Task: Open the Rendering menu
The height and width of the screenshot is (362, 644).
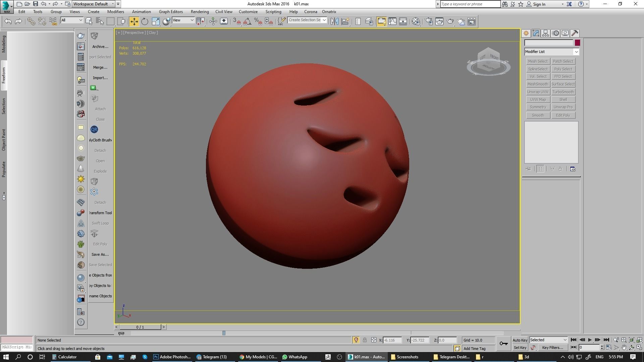Action: click(x=200, y=11)
